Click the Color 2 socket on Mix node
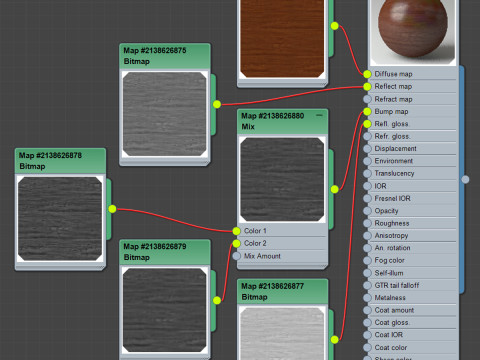The width and height of the screenshot is (480, 360). pos(236,243)
